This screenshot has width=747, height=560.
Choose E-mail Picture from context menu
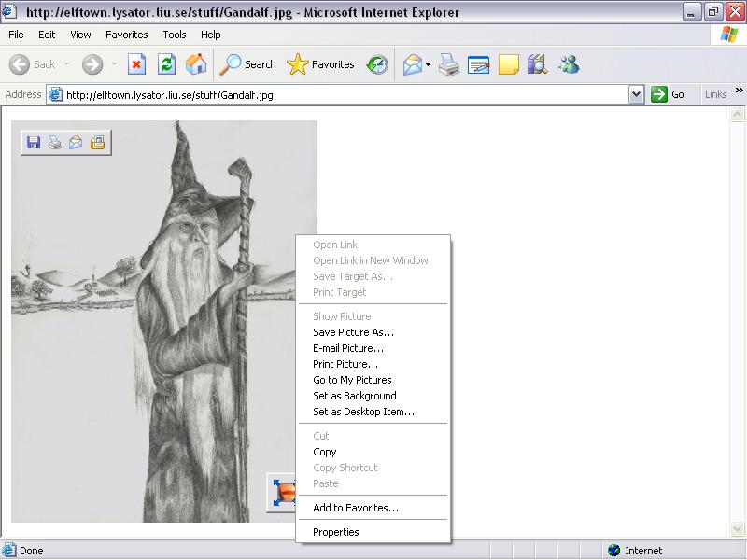[x=373, y=348]
